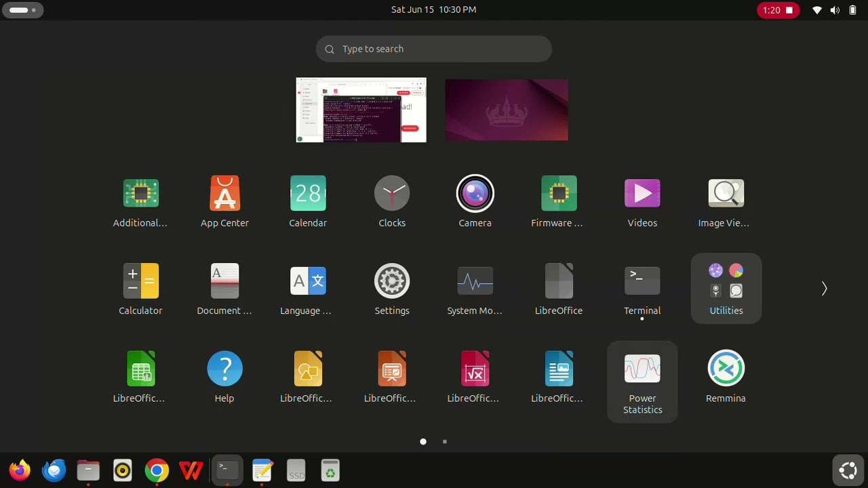Go to next app page arrow
Viewport: 868px width, 488px height.
click(x=824, y=289)
